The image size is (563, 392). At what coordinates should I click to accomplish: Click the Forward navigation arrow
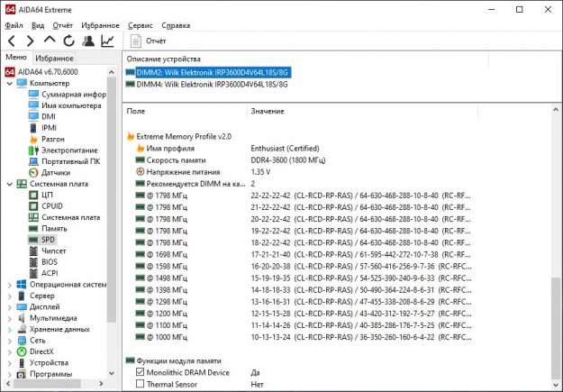(30, 41)
